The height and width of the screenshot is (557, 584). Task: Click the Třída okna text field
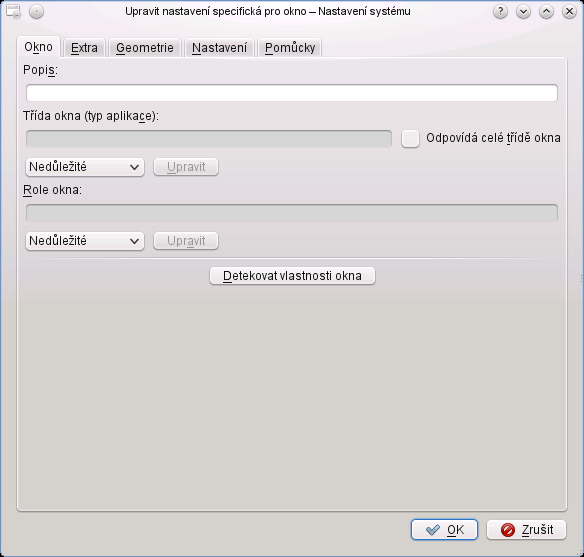point(209,139)
